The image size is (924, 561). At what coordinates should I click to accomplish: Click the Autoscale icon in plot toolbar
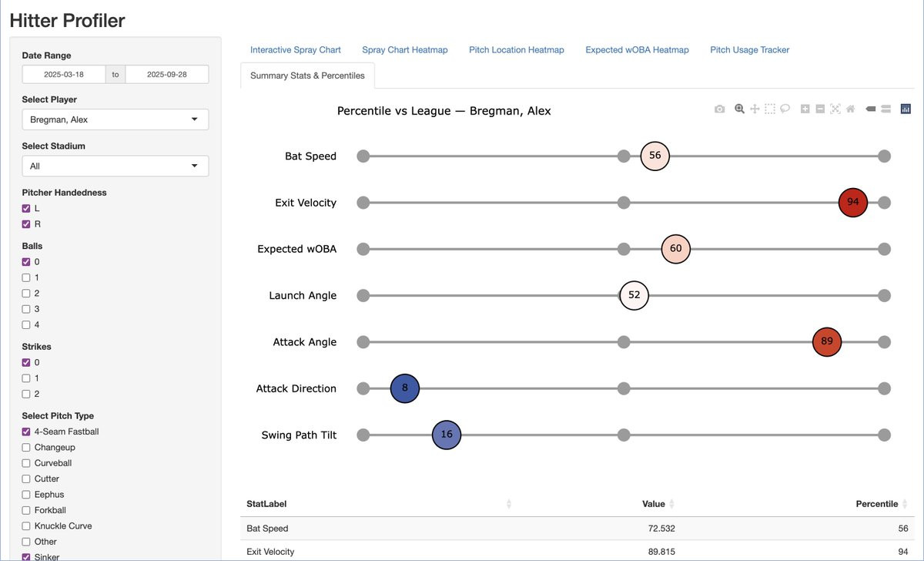[835, 109]
